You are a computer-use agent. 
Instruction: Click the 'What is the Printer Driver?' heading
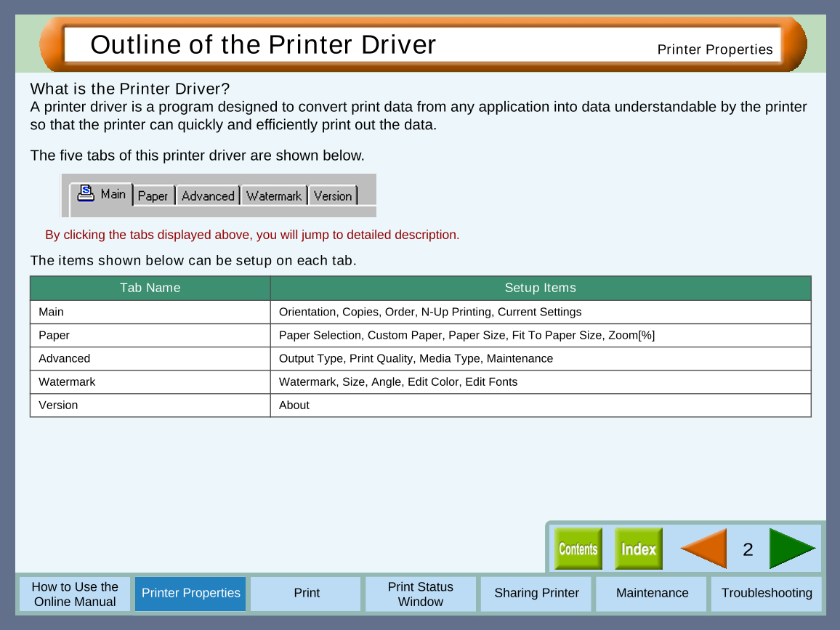[x=129, y=89]
